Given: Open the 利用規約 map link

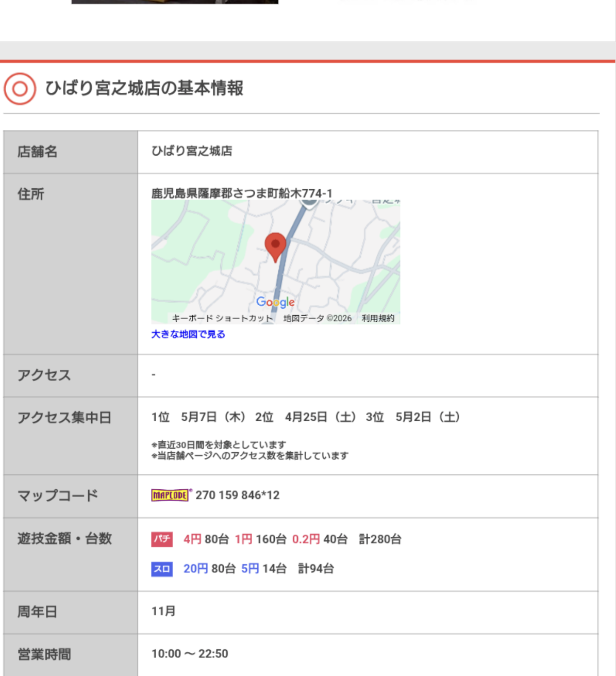Looking at the screenshot, I should (378, 318).
